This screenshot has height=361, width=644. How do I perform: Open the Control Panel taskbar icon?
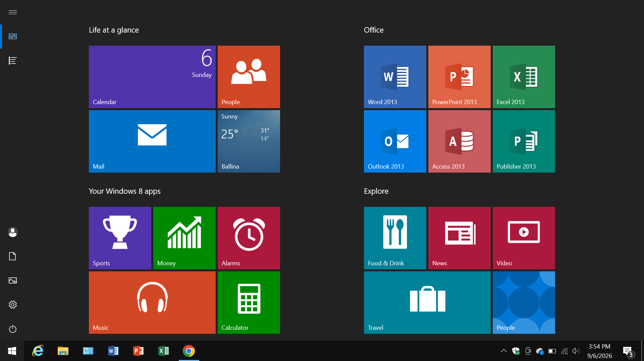tap(88, 351)
